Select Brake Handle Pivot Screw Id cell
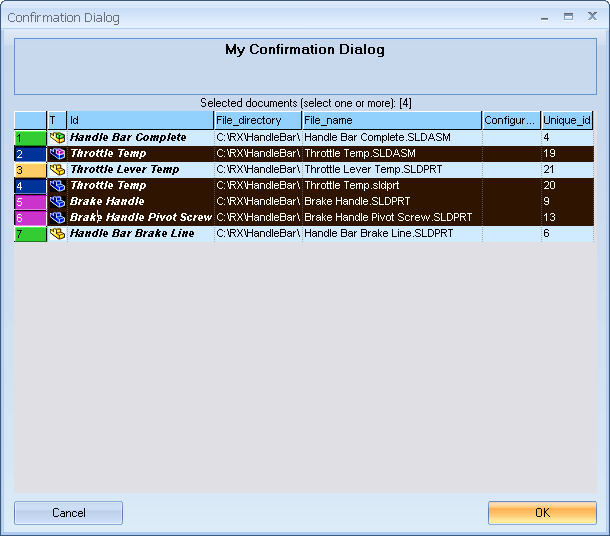The height and width of the screenshot is (536, 610). (141, 217)
